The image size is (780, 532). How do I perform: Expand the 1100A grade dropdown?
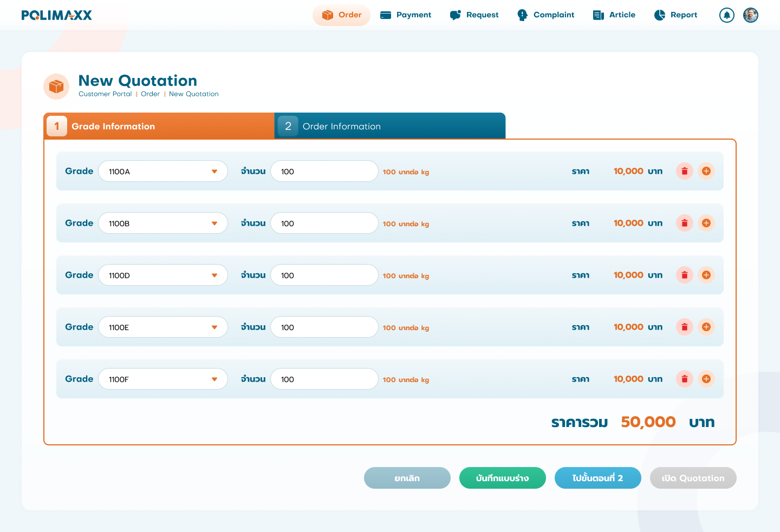(163, 171)
